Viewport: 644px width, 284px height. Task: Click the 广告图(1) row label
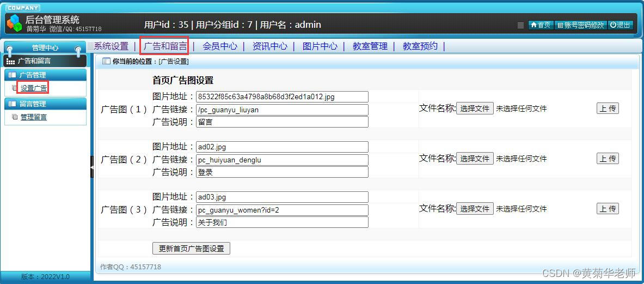[x=124, y=110]
